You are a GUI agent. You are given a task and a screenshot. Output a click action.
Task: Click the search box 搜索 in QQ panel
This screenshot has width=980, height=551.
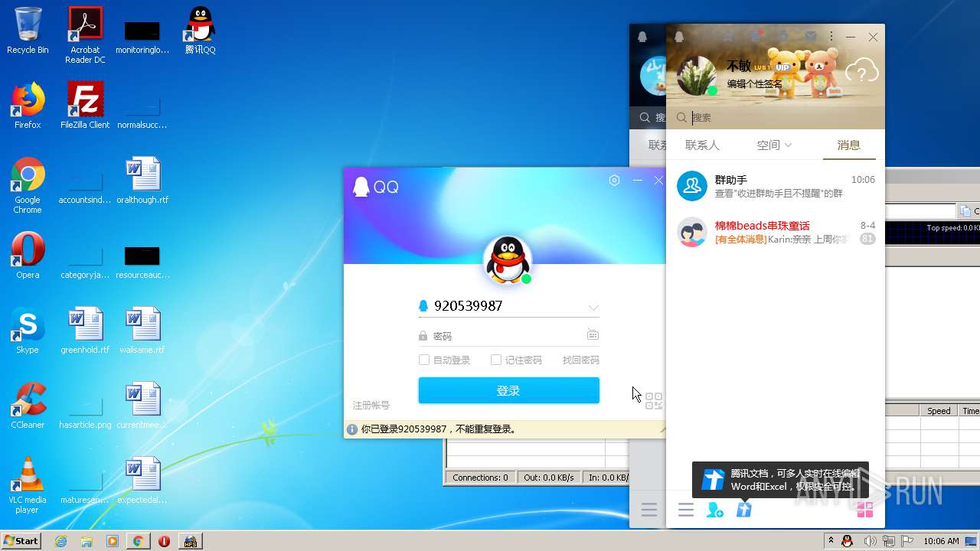[x=775, y=117]
